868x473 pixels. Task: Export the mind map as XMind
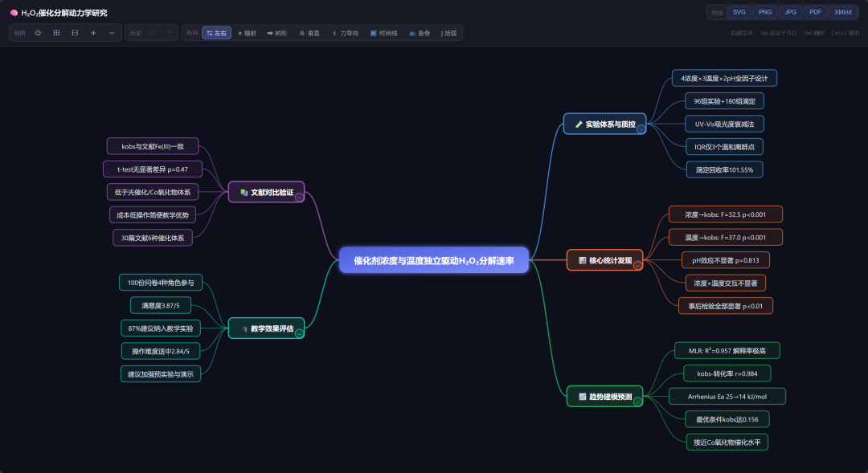843,12
